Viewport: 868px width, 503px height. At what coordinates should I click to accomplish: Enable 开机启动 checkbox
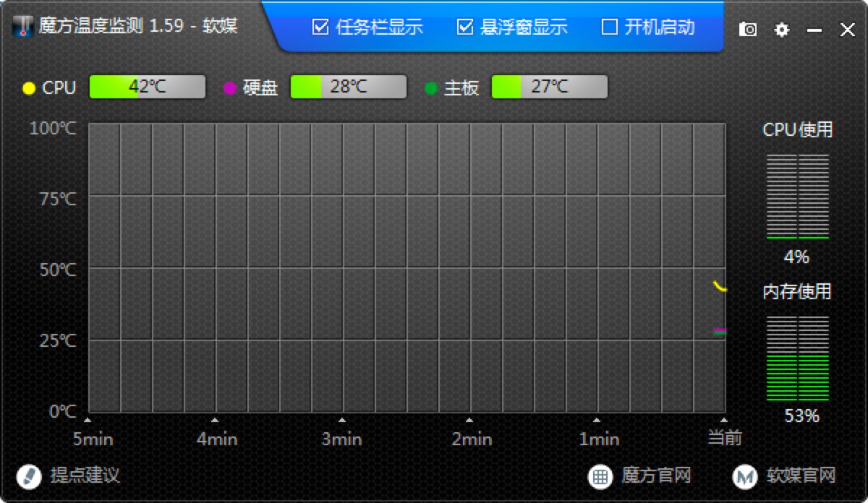click(x=610, y=27)
